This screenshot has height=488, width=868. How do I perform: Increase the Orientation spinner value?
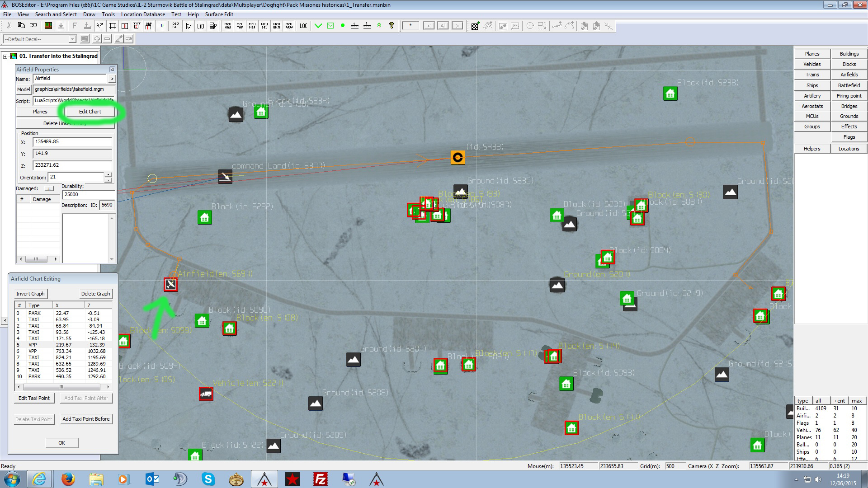click(108, 174)
